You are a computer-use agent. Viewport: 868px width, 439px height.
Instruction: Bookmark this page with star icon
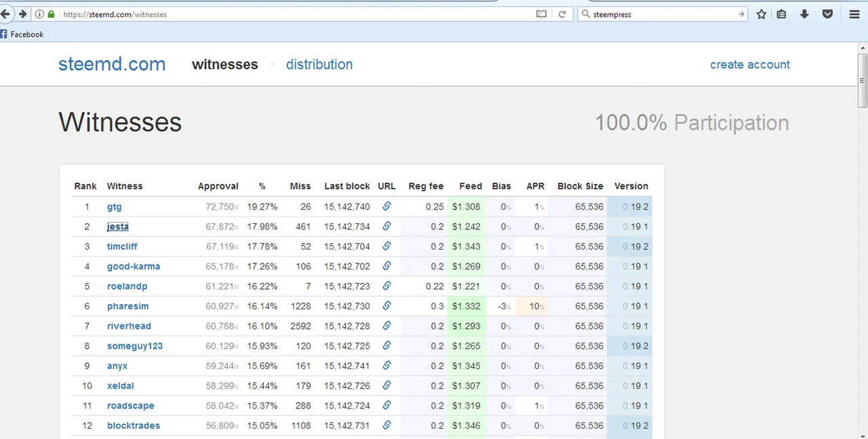tap(762, 14)
